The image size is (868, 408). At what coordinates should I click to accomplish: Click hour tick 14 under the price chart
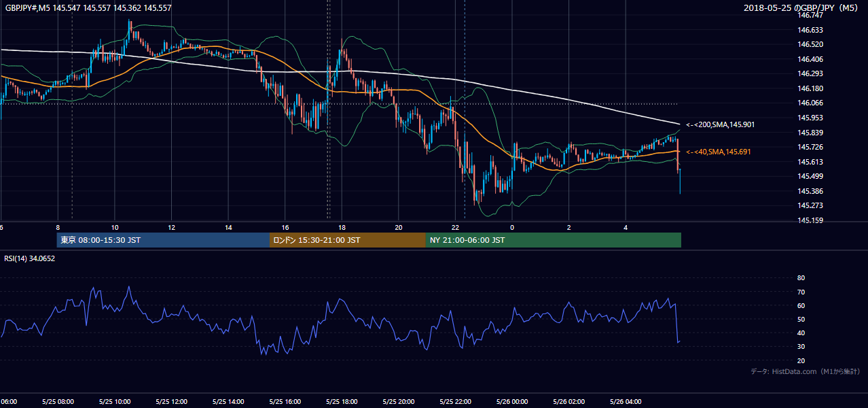pyautogui.click(x=228, y=227)
